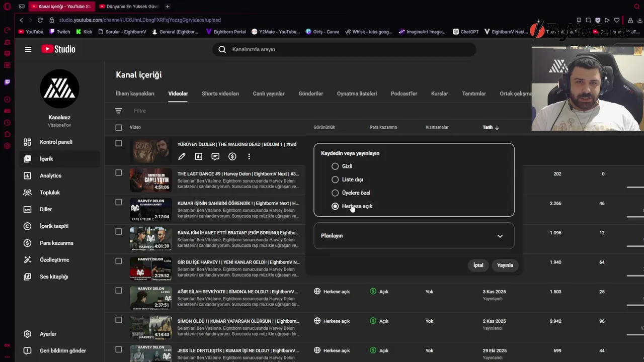Open the Twitch bookmark

tap(60, 32)
